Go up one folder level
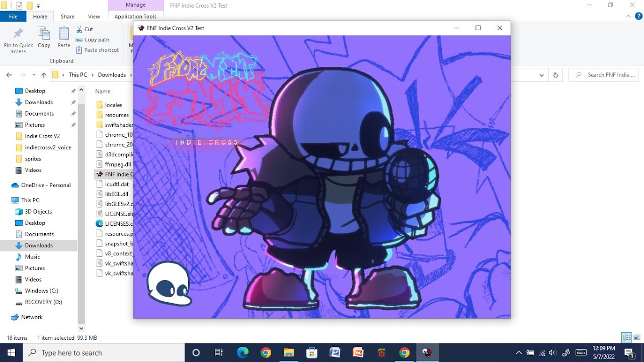The height and width of the screenshot is (362, 644). pyautogui.click(x=44, y=75)
